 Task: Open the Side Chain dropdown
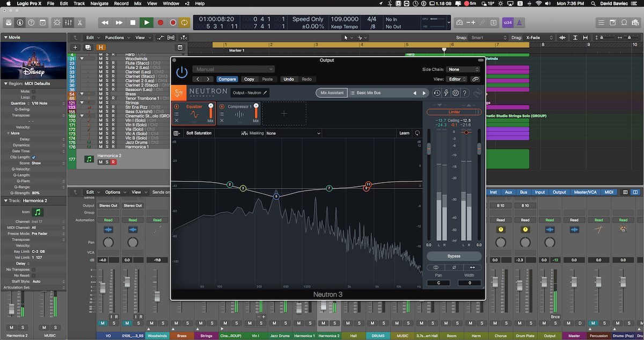pos(463,69)
